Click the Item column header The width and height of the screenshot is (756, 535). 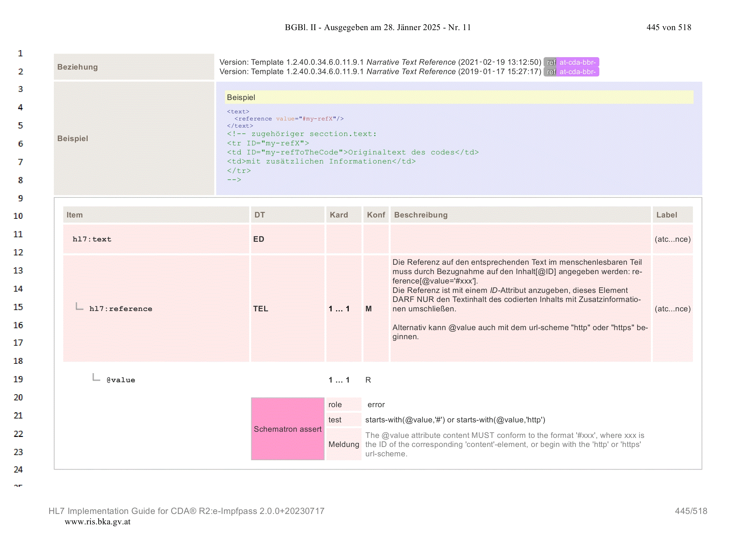click(156, 215)
